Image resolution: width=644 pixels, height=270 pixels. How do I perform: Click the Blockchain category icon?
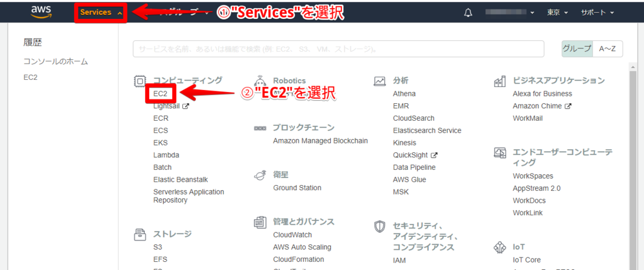260,128
